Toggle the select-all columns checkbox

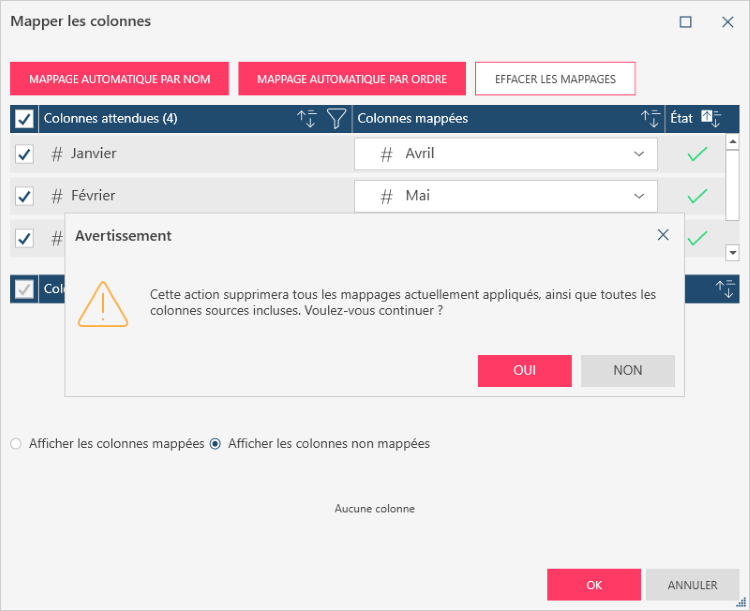24,120
